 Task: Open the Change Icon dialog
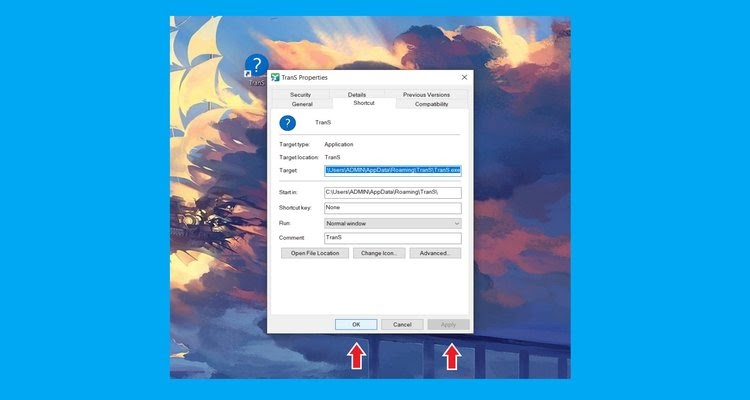(x=377, y=253)
